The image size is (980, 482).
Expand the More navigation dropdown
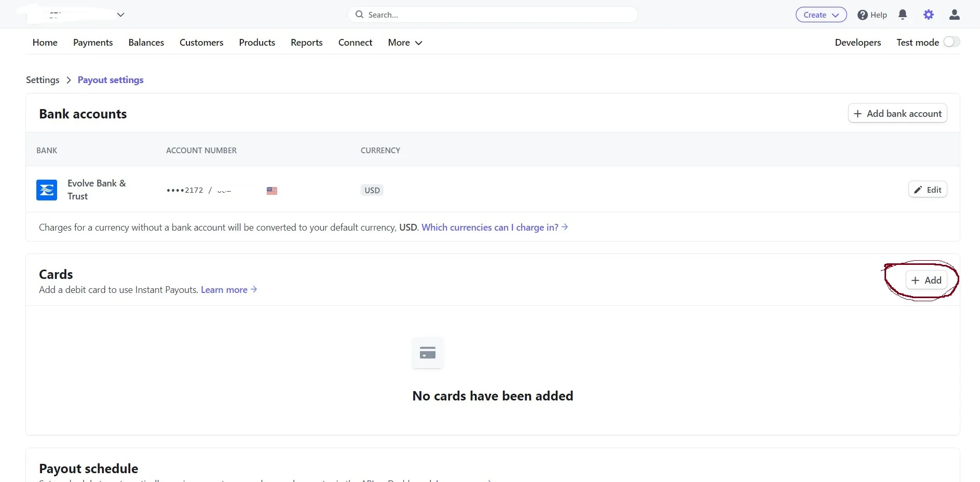405,43
